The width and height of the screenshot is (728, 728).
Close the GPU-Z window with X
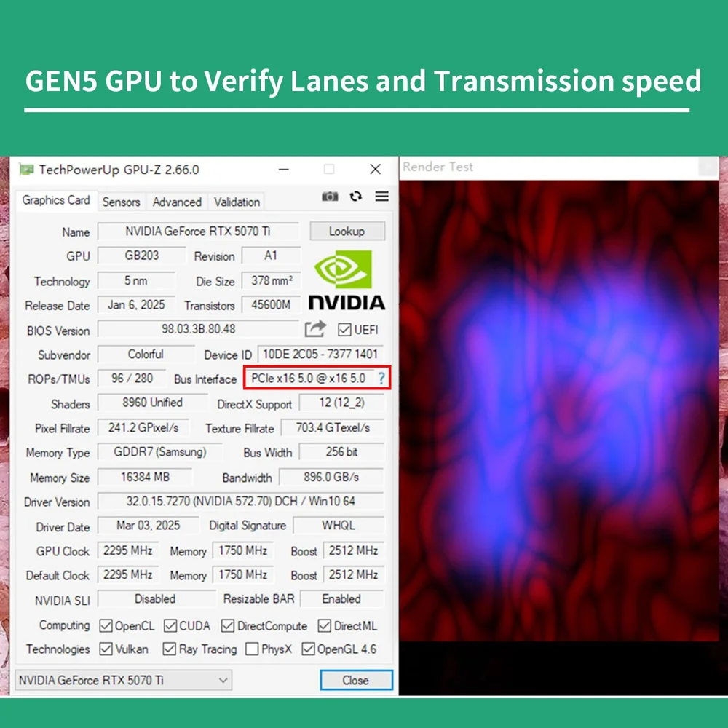[x=375, y=169]
